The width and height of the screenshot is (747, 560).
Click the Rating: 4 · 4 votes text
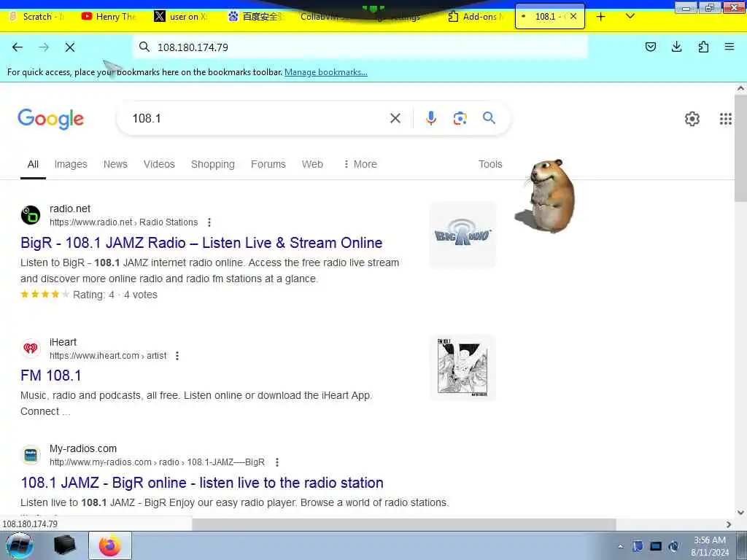click(115, 295)
